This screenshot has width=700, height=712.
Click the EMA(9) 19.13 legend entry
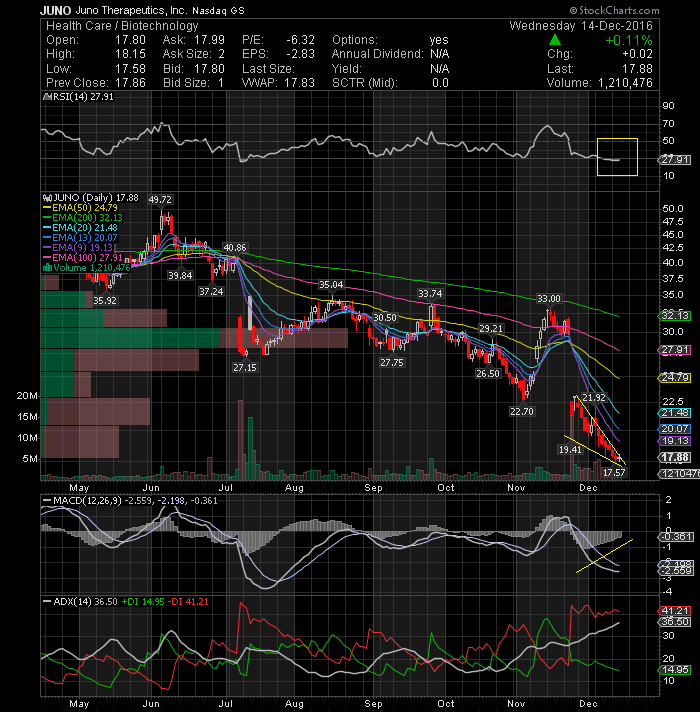point(78,248)
